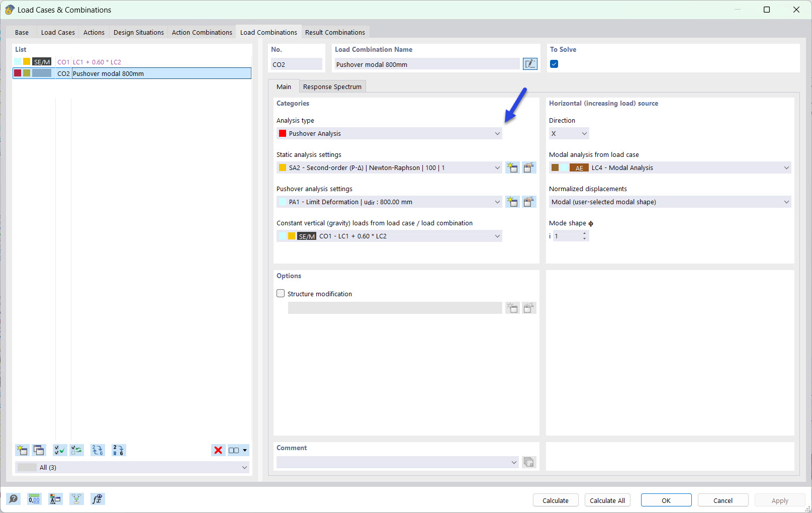Delete selected combination with red X

click(x=218, y=450)
